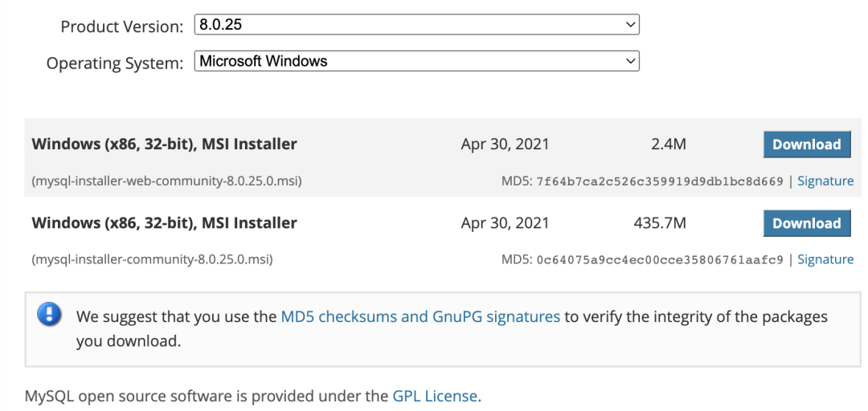Viewport: 868px width, 411px height.
Task: Open MD5 checksums and GnuPG signatures link
Action: [420, 316]
